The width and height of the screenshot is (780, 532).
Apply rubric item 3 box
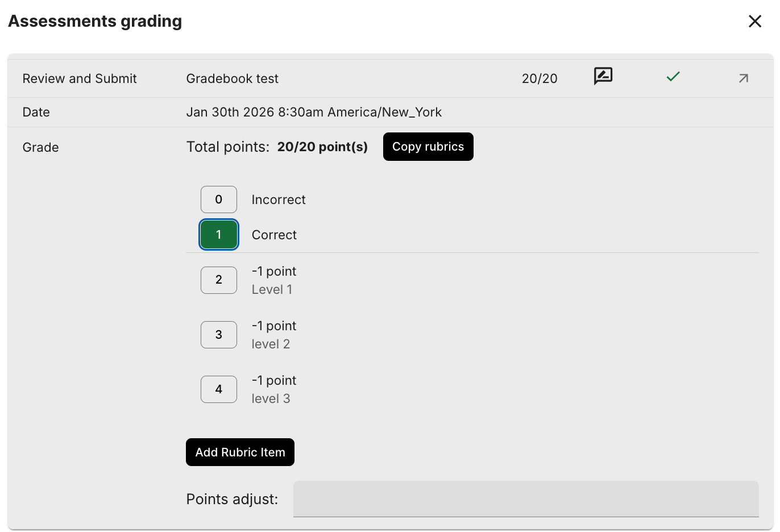coord(219,335)
